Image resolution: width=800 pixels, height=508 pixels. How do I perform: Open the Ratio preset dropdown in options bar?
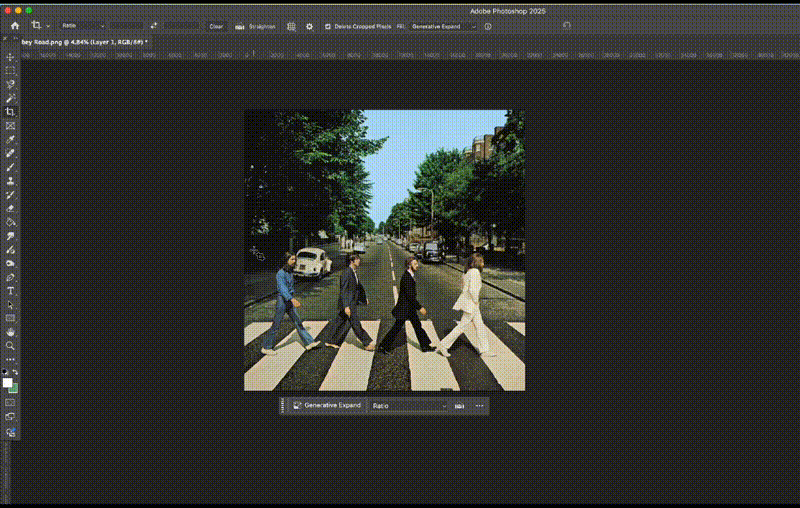point(82,25)
